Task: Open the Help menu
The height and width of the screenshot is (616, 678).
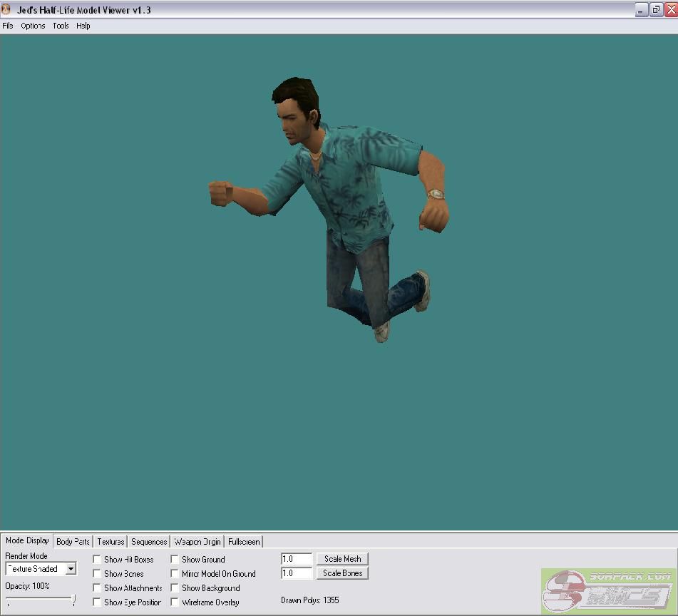Action: click(83, 26)
